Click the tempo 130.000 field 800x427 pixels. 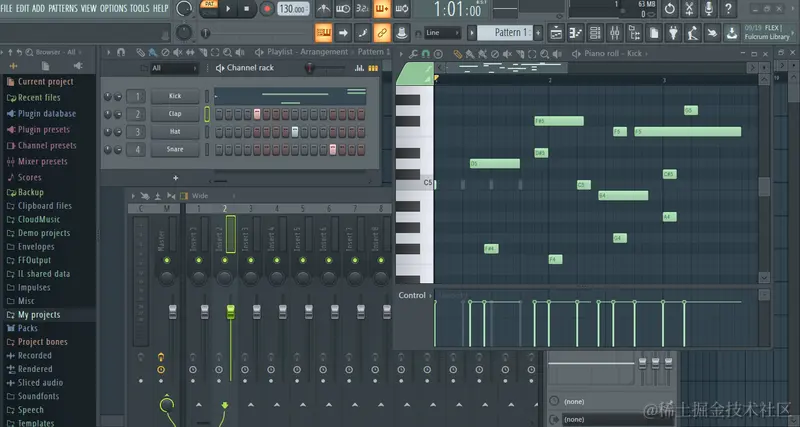293,9
